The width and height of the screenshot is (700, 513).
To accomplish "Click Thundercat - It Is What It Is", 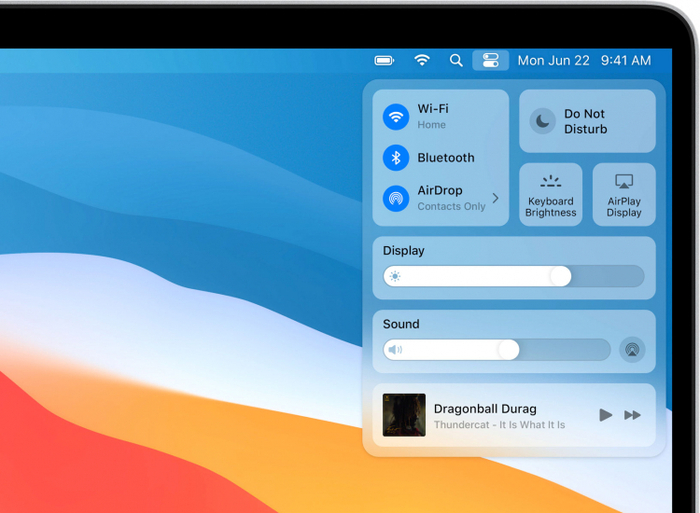I will tap(500, 425).
